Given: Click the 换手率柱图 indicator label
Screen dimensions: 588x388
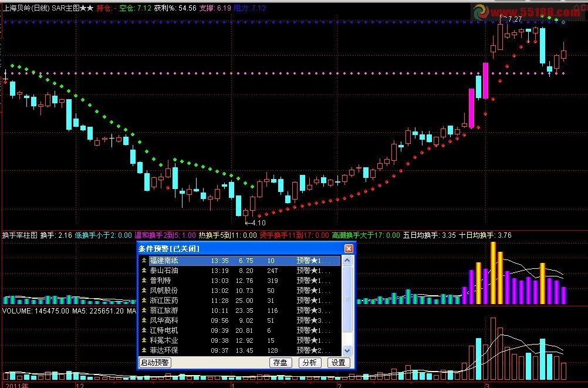Looking at the screenshot, I should click(20, 235).
